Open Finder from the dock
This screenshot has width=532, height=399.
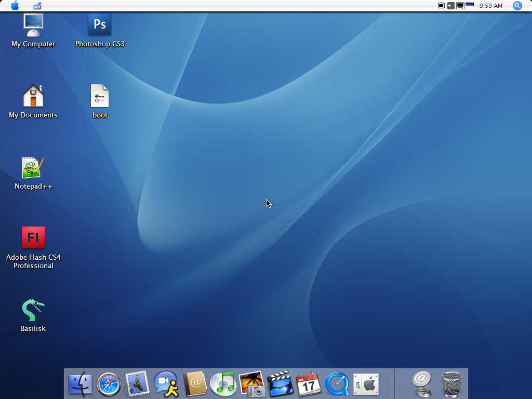[80, 384]
